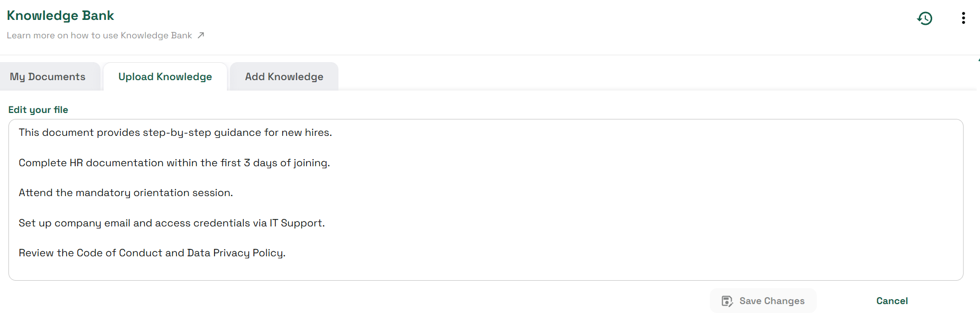Click the external link arrow icon
The width and height of the screenshot is (980, 321).
(x=201, y=35)
